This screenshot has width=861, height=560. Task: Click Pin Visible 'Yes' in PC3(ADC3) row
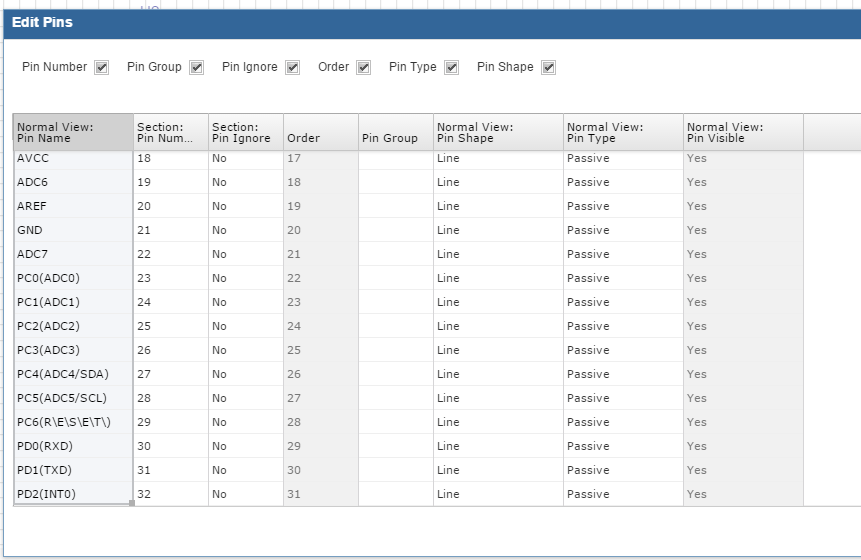[x=743, y=350]
